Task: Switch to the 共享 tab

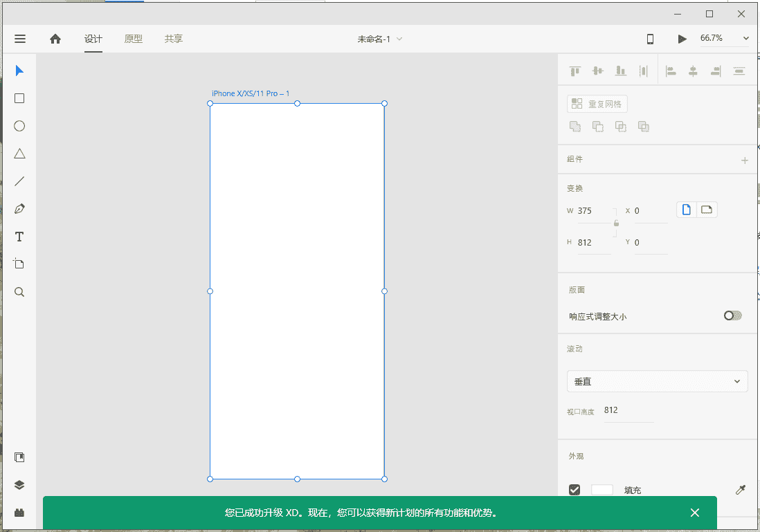Action: pyautogui.click(x=174, y=39)
